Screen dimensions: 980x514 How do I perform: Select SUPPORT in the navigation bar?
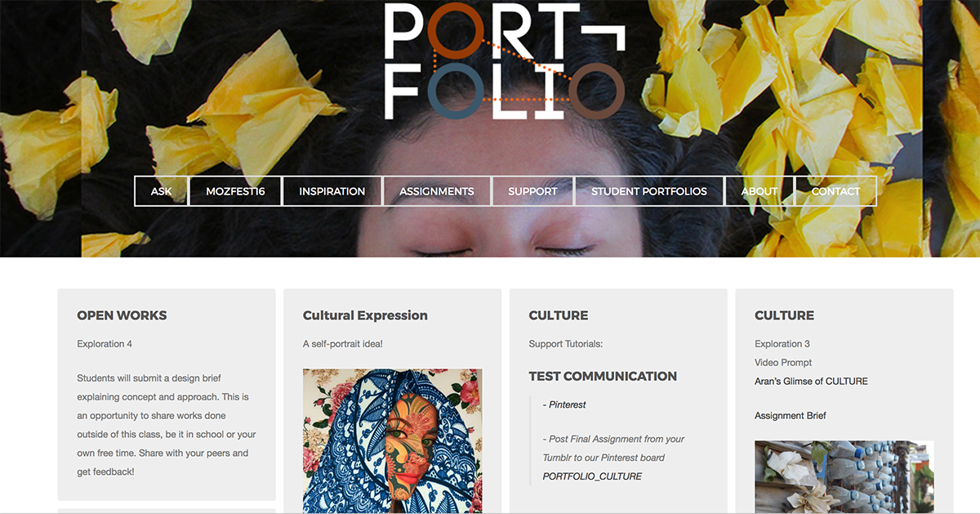[x=532, y=191]
